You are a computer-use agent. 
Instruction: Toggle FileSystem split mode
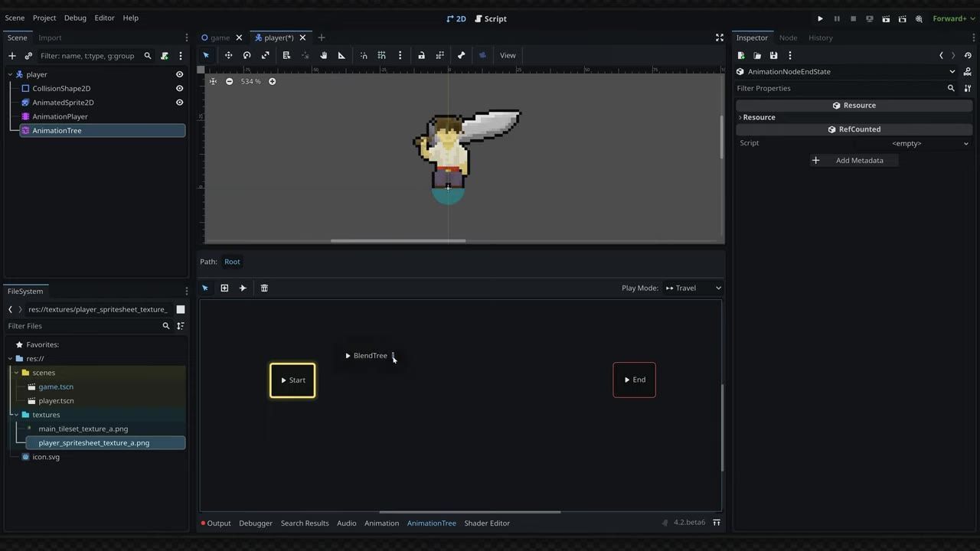click(181, 309)
